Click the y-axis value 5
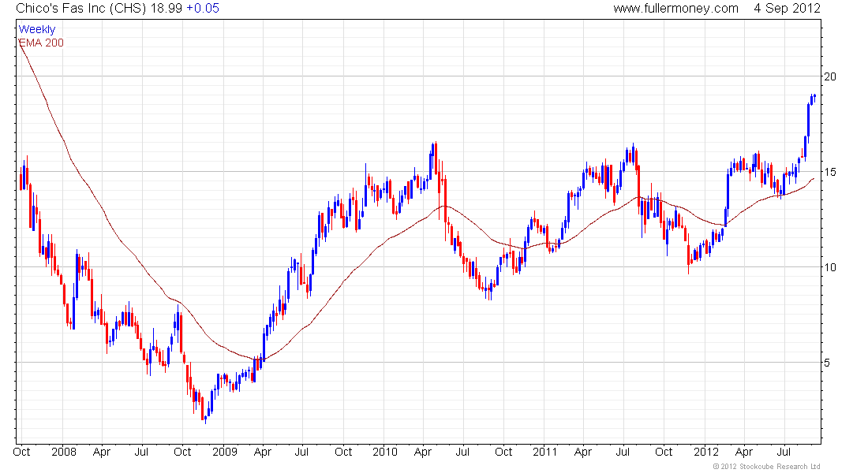 826,363
